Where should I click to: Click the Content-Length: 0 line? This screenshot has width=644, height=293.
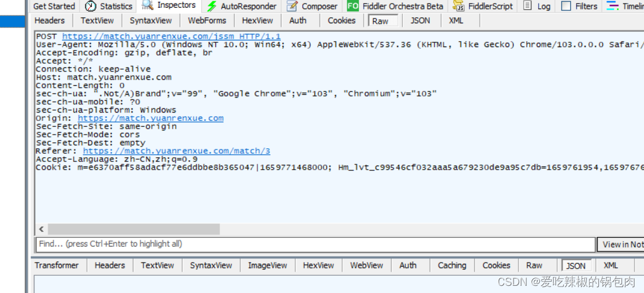(80, 86)
